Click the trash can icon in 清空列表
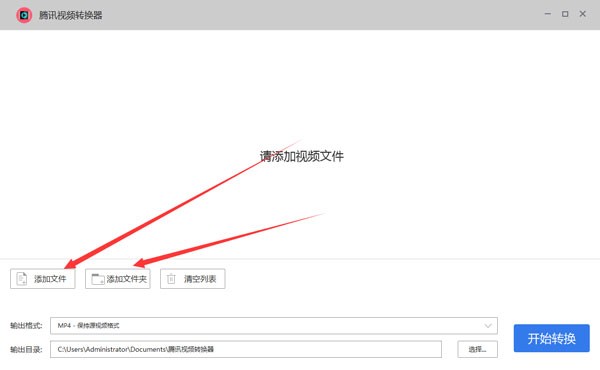The image size is (600, 370). (x=171, y=279)
